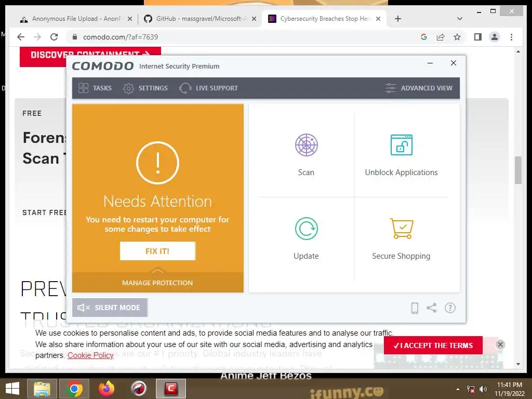Reload the comodo.com page

(x=54, y=37)
